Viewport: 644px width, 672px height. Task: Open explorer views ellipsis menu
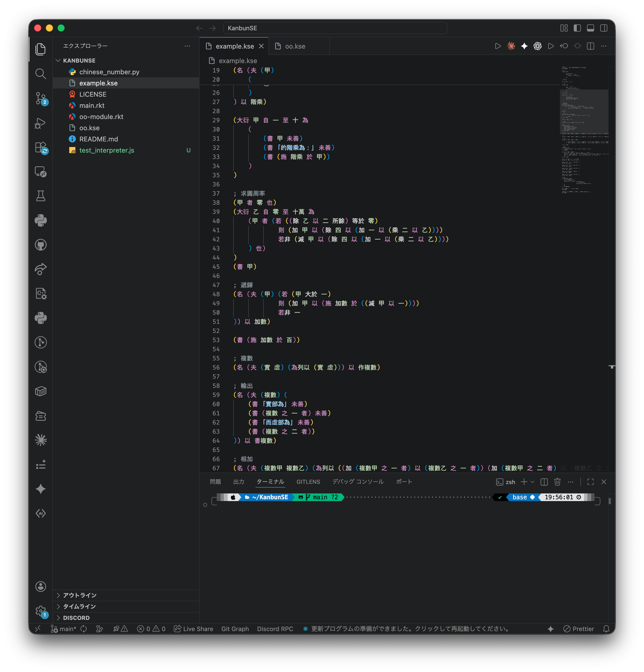click(187, 46)
